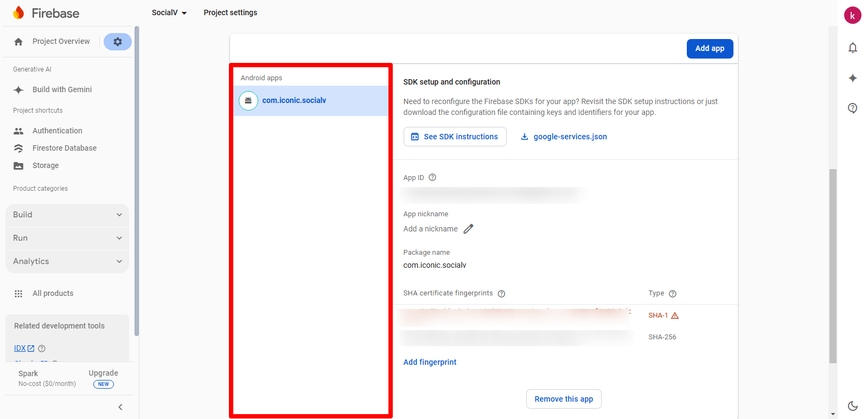Open Firestore Database from sidebar

click(x=64, y=148)
